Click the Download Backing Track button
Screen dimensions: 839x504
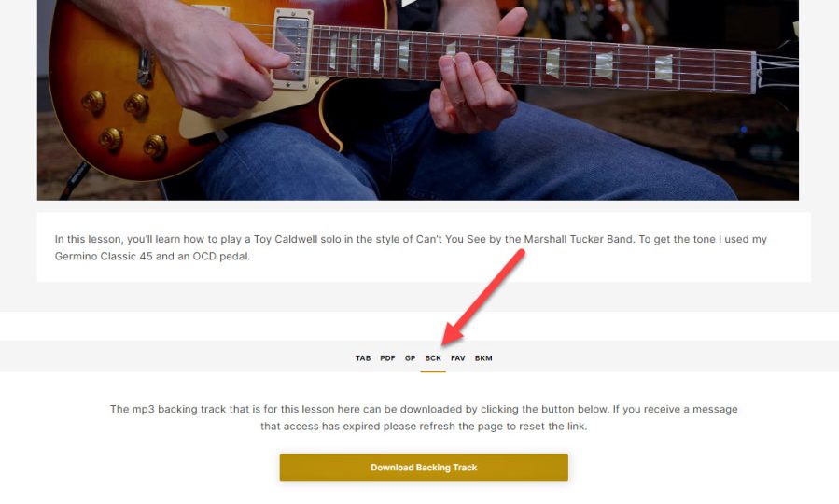(x=424, y=467)
